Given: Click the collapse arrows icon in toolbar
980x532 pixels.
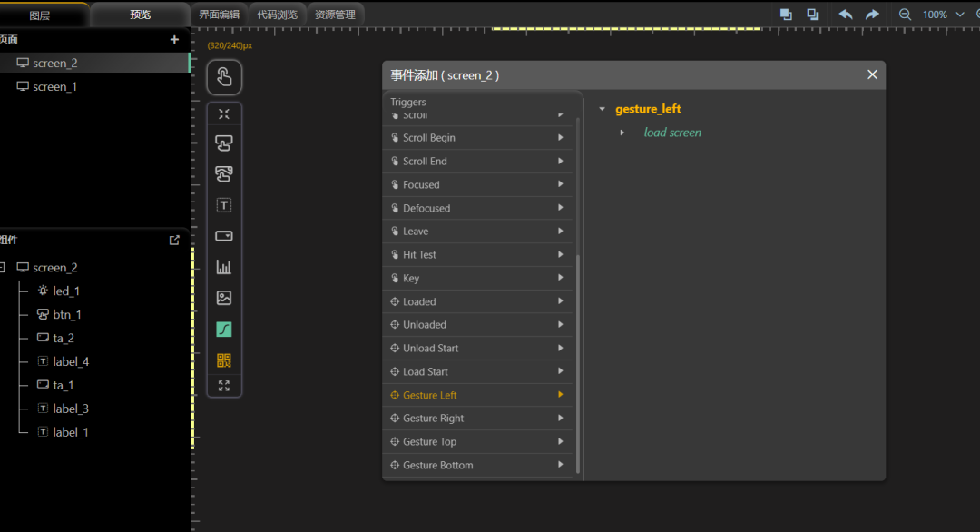Looking at the screenshot, I should click(224, 113).
